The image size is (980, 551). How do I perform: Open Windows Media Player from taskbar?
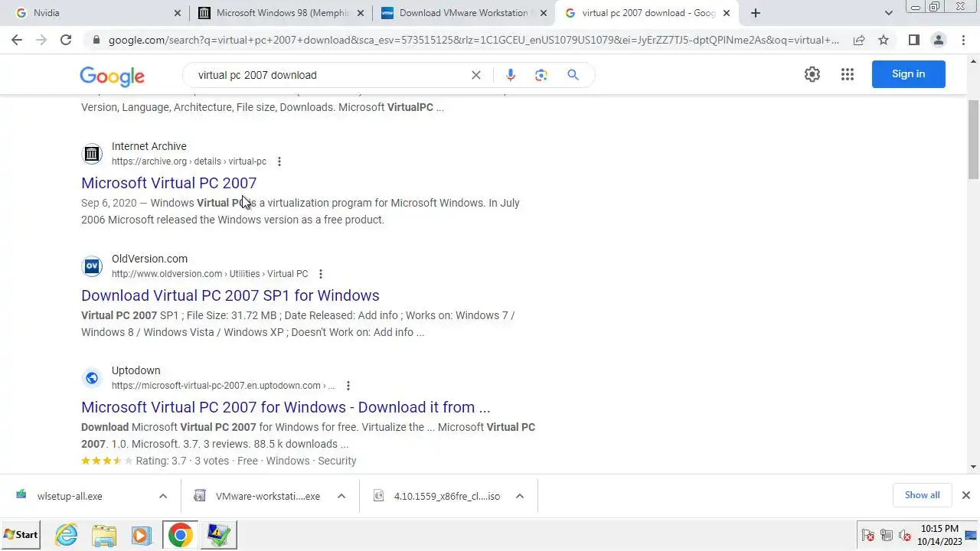[x=142, y=535]
